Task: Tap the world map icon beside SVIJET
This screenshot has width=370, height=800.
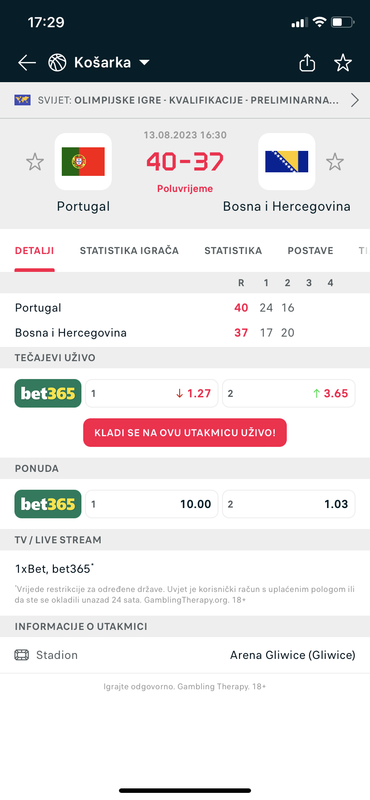Action: [x=22, y=100]
